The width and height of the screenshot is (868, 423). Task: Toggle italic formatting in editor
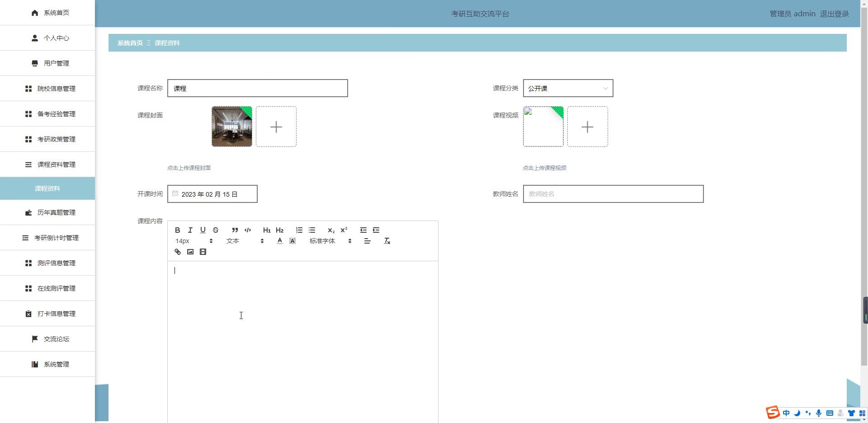(x=190, y=230)
